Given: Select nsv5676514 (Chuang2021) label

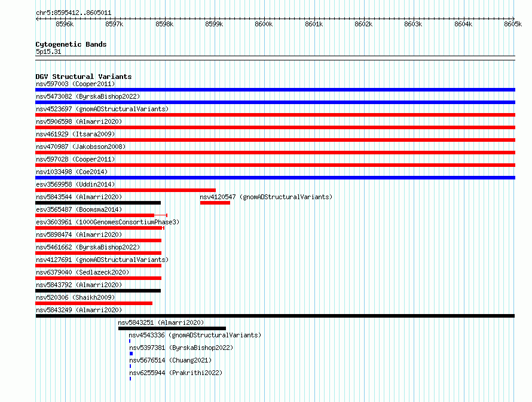Looking at the screenshot, I should tap(170, 360).
